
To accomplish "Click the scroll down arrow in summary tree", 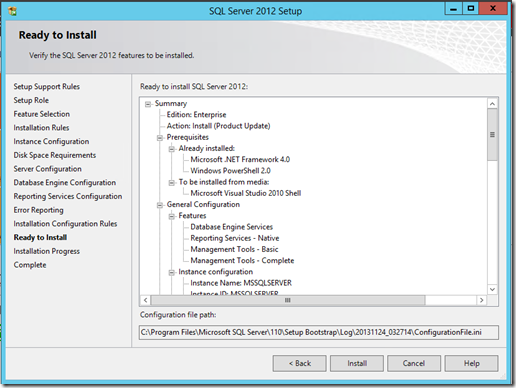I will coord(492,289).
